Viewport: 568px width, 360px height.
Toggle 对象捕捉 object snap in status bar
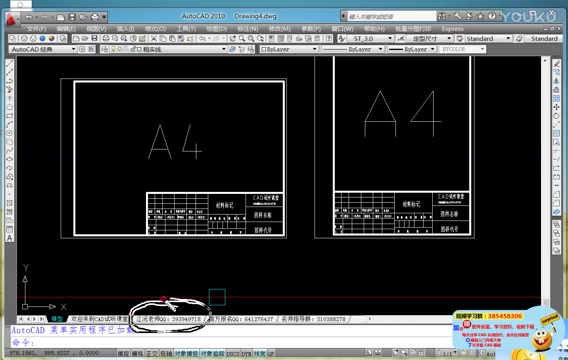click(x=186, y=353)
